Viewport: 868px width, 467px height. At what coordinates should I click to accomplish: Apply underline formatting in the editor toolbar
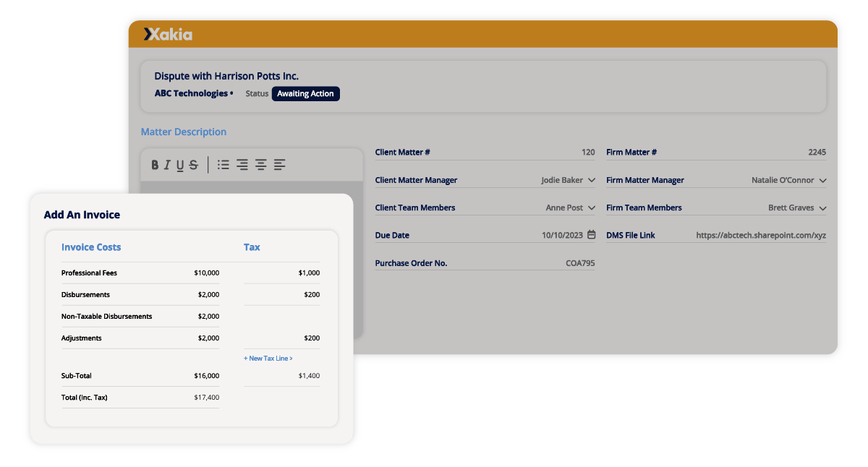(x=179, y=164)
